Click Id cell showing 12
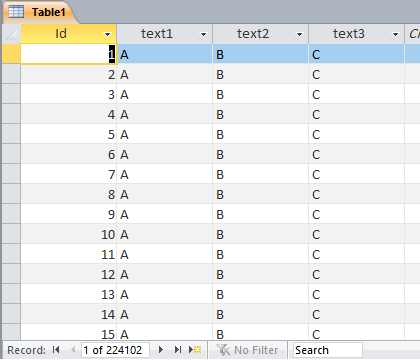This screenshot has height=360, width=420. click(x=69, y=274)
